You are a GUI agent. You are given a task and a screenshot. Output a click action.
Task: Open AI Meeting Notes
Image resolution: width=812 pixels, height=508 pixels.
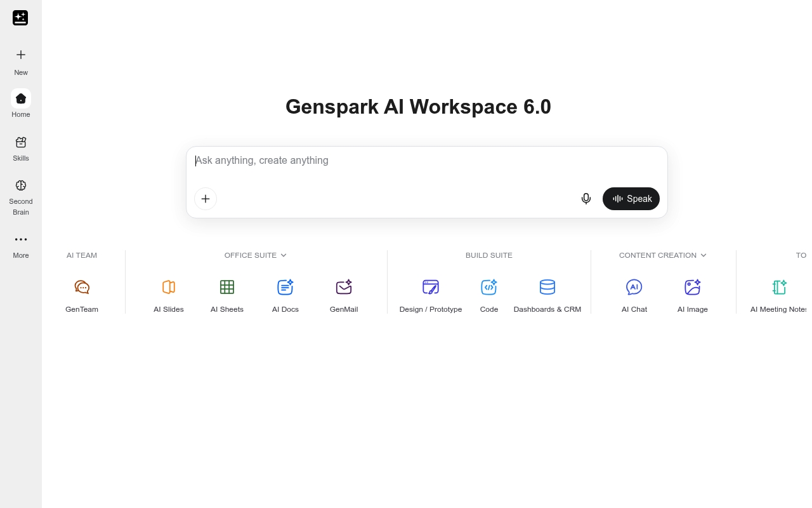tap(779, 296)
